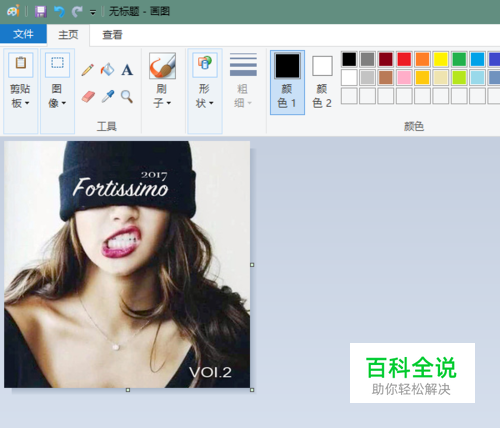The image size is (500, 428).
Task: Select 颜色 1 (Color 1) button
Action: tap(287, 82)
